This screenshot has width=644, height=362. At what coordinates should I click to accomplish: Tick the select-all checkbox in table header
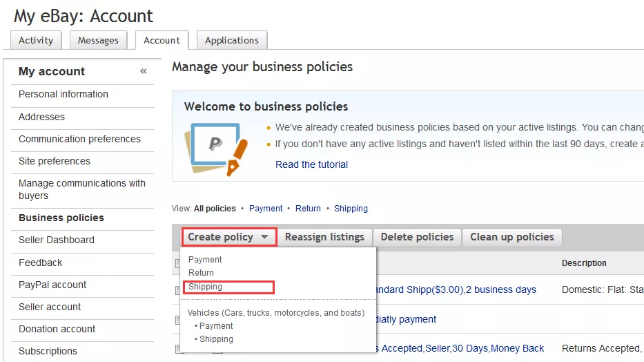[x=177, y=263]
